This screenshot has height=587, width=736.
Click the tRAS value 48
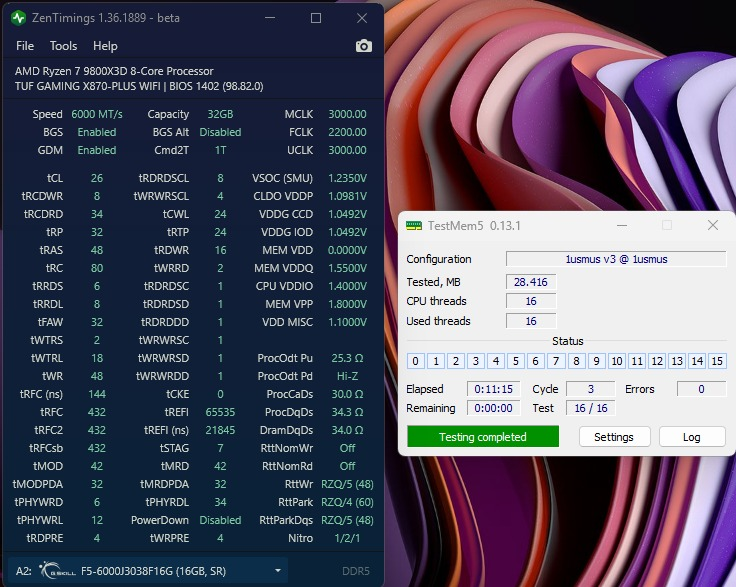97,250
